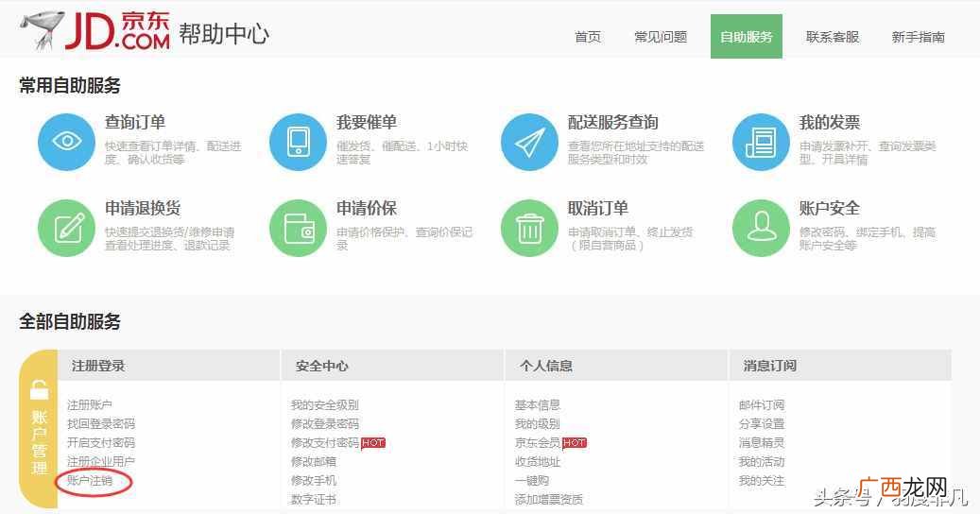Click the 取消订单 trash icon
980x514 pixels.
(x=529, y=228)
